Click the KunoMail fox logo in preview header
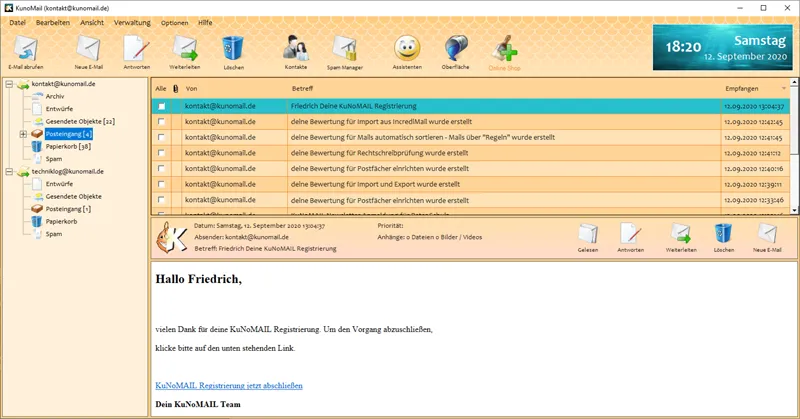The image size is (800, 419). [171, 237]
